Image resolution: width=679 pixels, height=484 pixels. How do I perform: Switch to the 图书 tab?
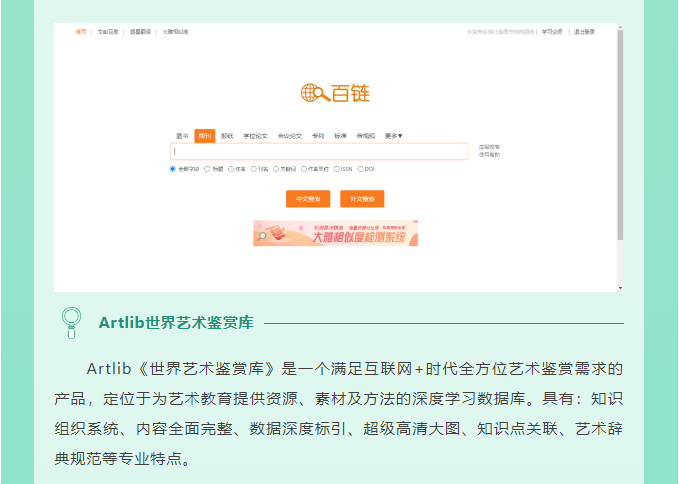(182, 136)
